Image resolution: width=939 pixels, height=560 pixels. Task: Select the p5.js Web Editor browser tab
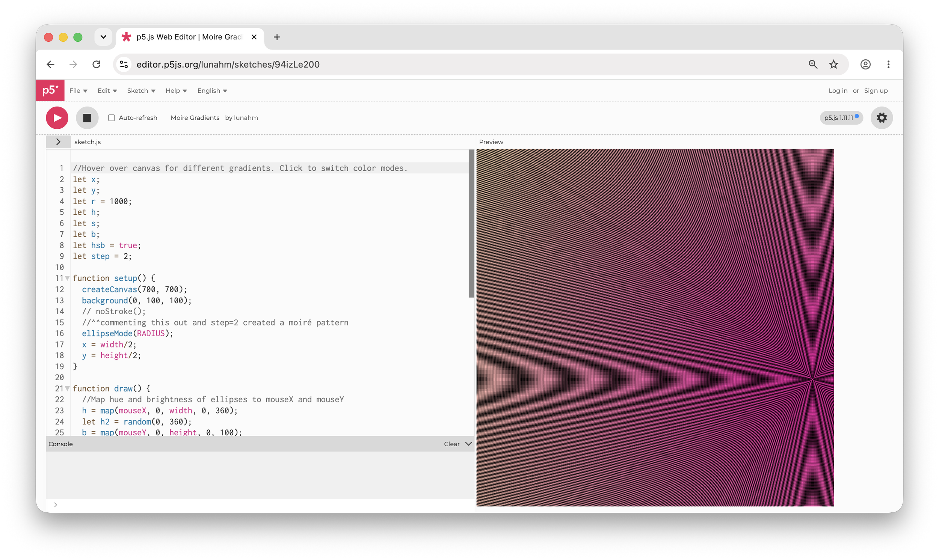click(x=190, y=37)
